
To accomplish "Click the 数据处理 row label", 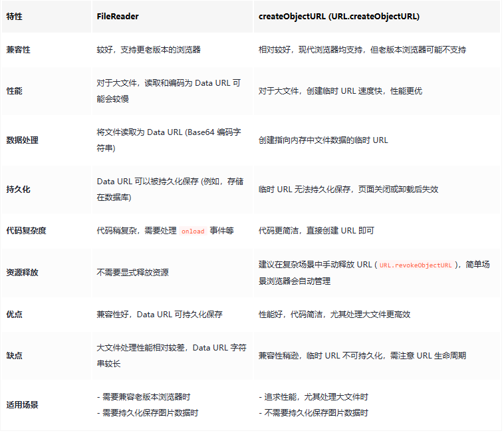I will pos(22,140).
